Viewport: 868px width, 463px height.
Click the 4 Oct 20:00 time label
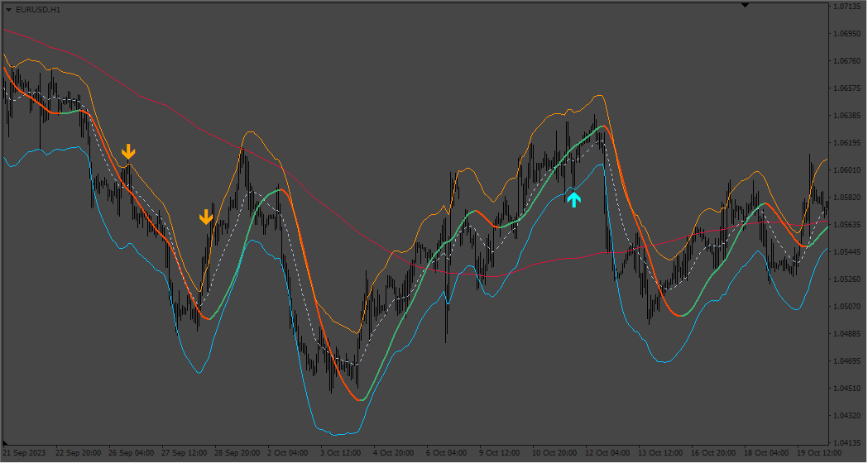pyautogui.click(x=394, y=453)
